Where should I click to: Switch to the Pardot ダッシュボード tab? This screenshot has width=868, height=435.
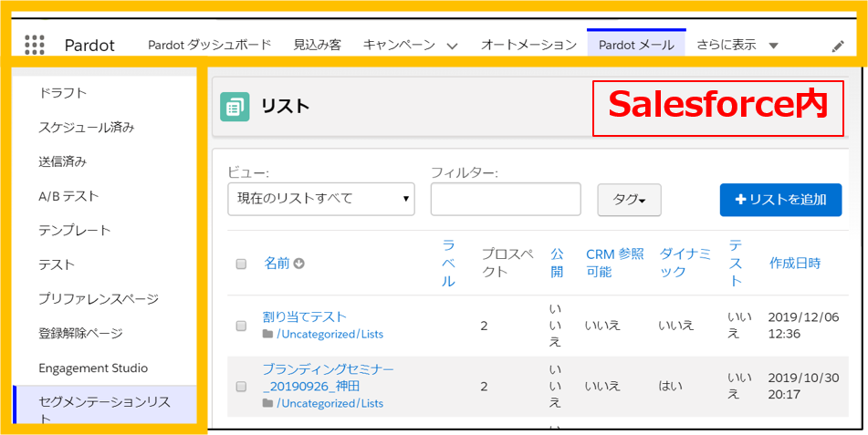(x=209, y=45)
